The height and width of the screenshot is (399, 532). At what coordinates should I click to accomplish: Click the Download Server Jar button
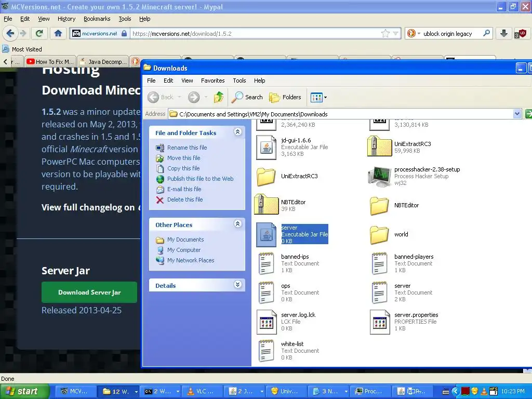(x=89, y=292)
